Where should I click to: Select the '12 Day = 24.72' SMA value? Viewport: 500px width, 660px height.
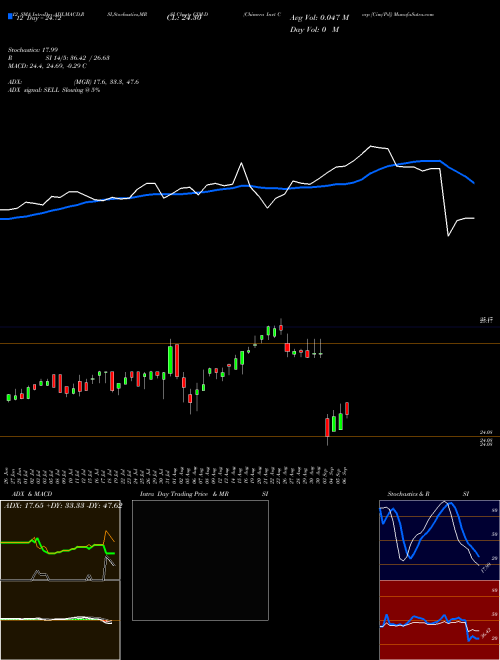(x=37, y=18)
